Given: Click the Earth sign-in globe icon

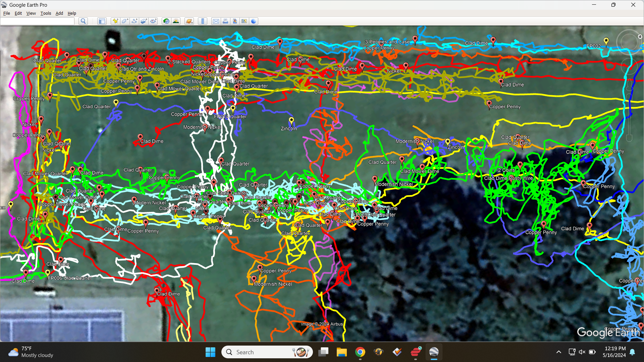Looking at the screenshot, I should tap(254, 21).
